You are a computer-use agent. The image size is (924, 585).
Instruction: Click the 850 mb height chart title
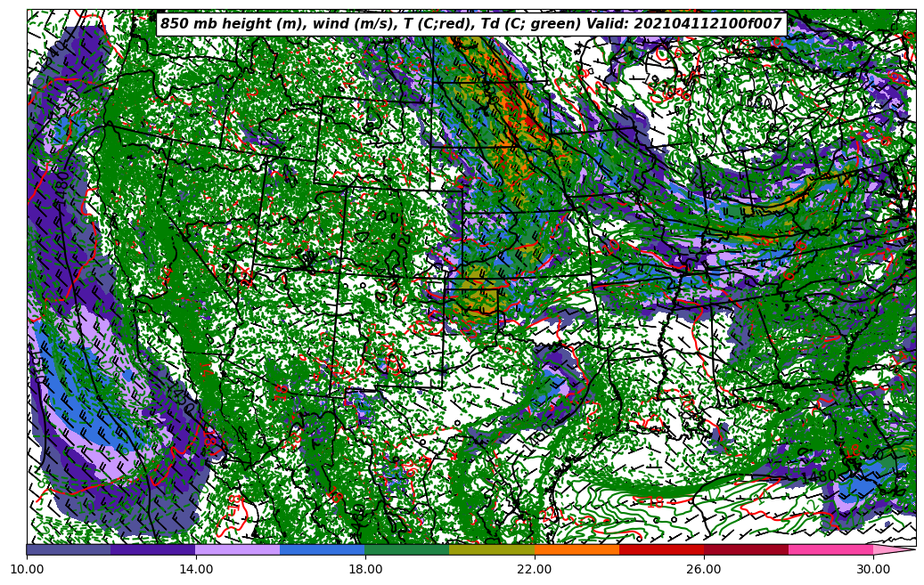click(x=470, y=23)
